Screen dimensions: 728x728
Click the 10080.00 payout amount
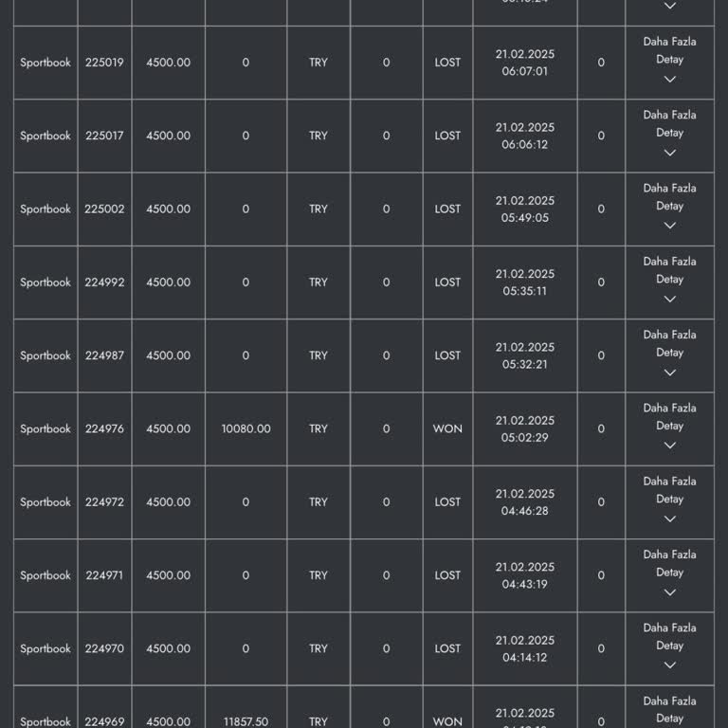[x=246, y=428]
